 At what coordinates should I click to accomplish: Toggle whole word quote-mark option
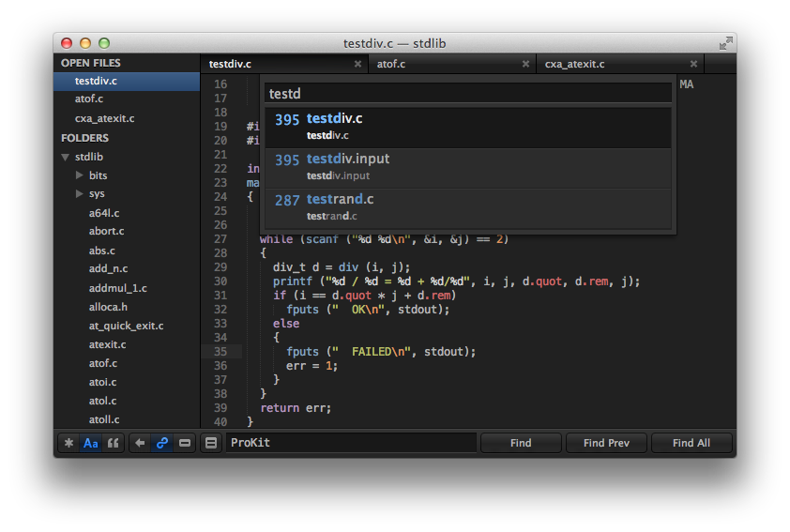coord(114,443)
